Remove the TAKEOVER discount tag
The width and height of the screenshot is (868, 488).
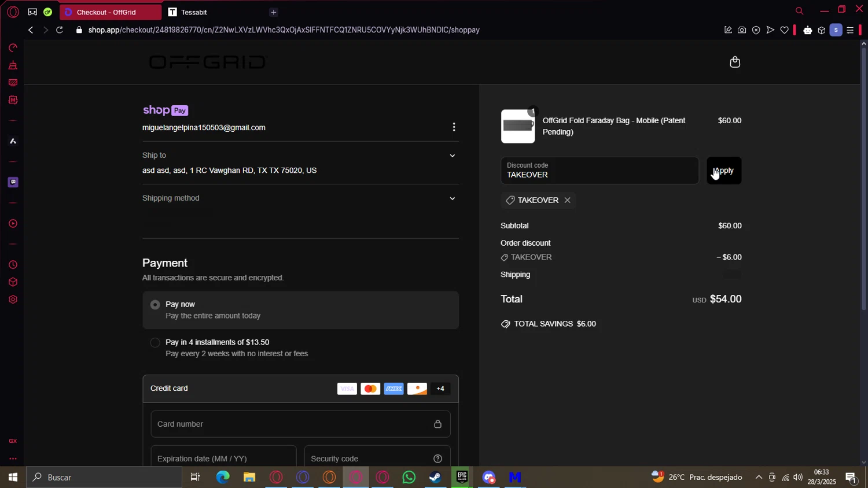567,200
